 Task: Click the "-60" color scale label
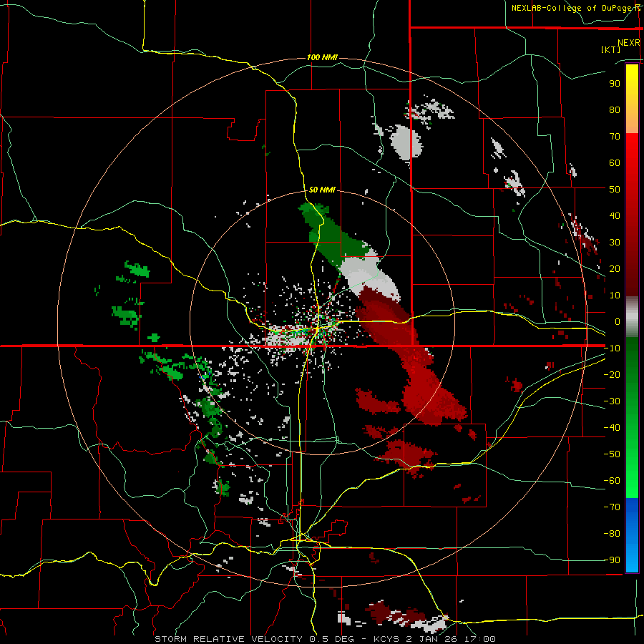(x=613, y=481)
